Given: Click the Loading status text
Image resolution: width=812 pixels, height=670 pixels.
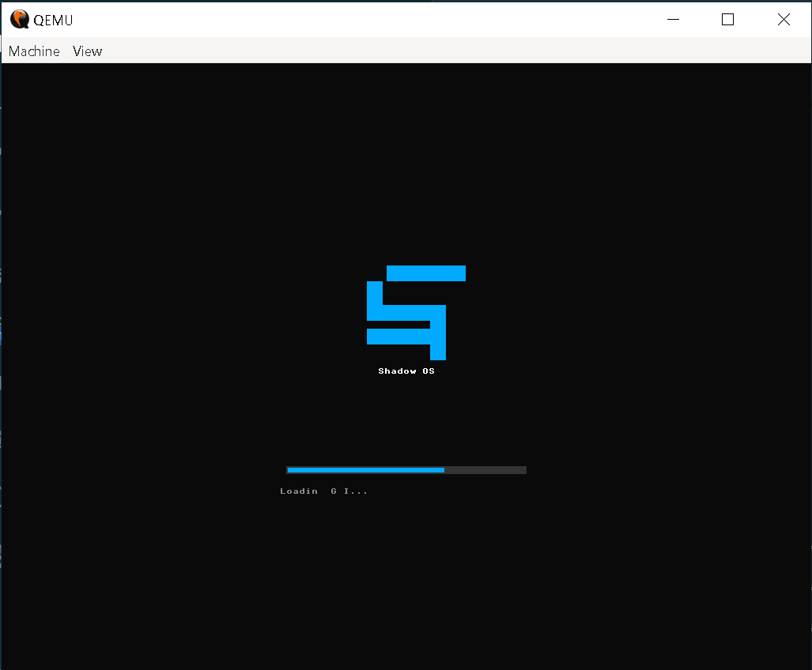Looking at the screenshot, I should click(x=324, y=491).
